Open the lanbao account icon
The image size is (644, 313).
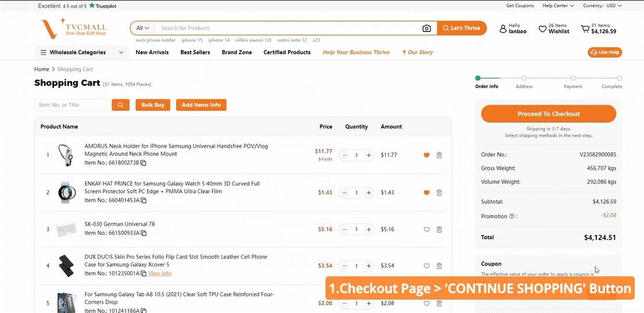503,29
